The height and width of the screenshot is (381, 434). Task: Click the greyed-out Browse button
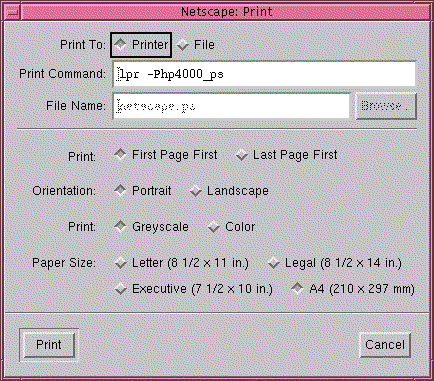[386, 106]
